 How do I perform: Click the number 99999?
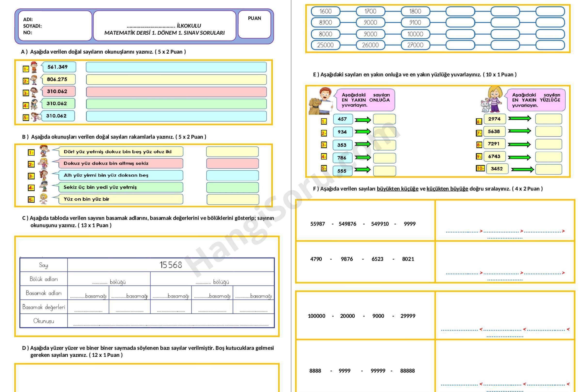tap(378, 371)
